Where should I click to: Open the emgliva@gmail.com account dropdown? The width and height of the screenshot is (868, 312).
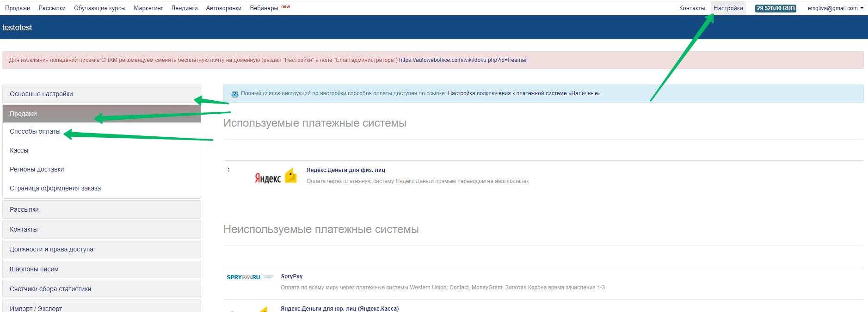tap(835, 8)
